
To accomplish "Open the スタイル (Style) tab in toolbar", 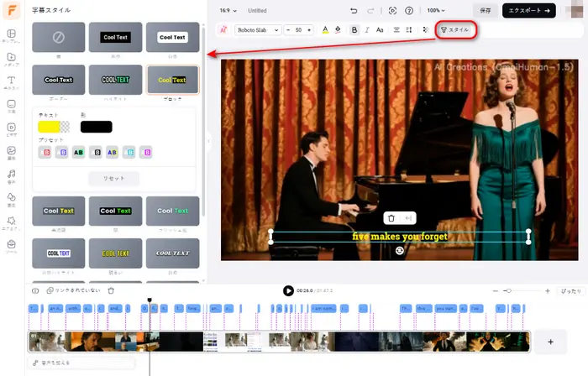I will (455, 30).
